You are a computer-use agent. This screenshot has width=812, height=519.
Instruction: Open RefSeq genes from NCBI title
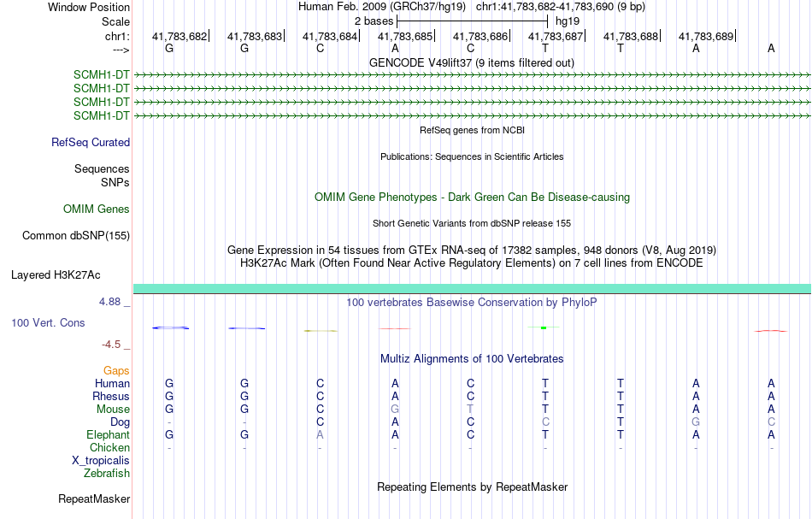(472, 130)
